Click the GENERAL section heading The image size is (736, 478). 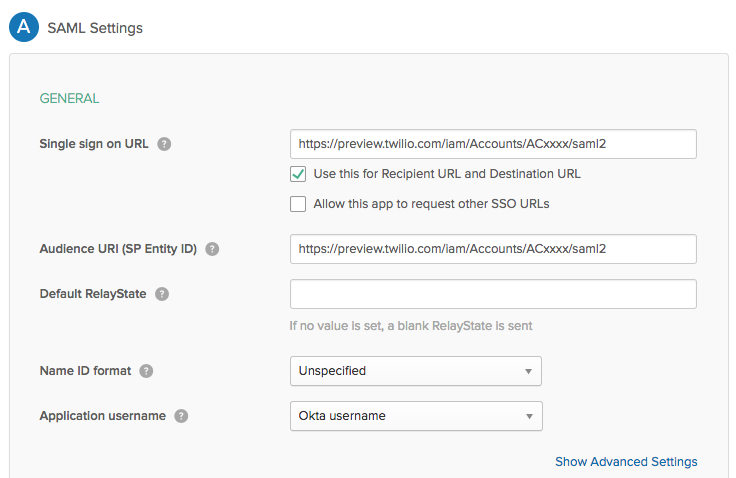[69, 98]
